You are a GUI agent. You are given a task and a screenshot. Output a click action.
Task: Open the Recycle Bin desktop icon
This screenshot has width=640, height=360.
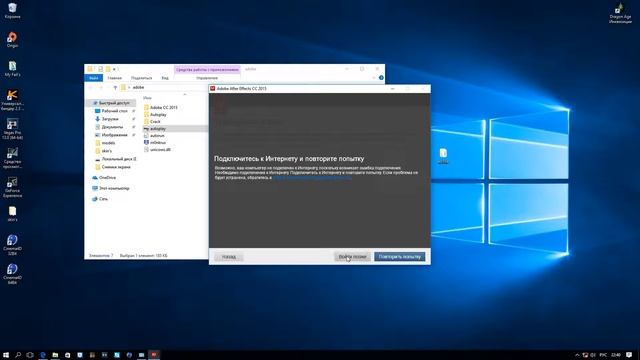(12, 11)
